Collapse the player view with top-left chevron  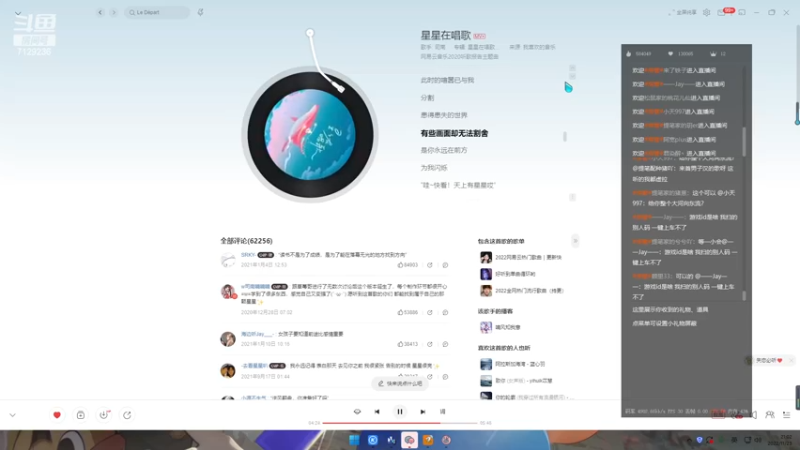pyautogui.click(x=18, y=13)
